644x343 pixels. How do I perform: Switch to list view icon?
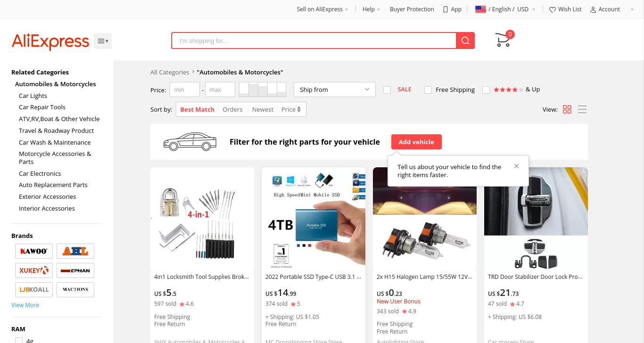pos(582,109)
